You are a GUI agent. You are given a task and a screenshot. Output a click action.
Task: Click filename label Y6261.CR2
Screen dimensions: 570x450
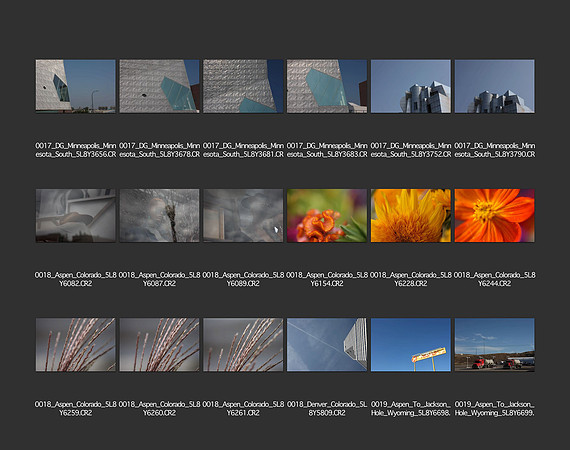pos(243,409)
